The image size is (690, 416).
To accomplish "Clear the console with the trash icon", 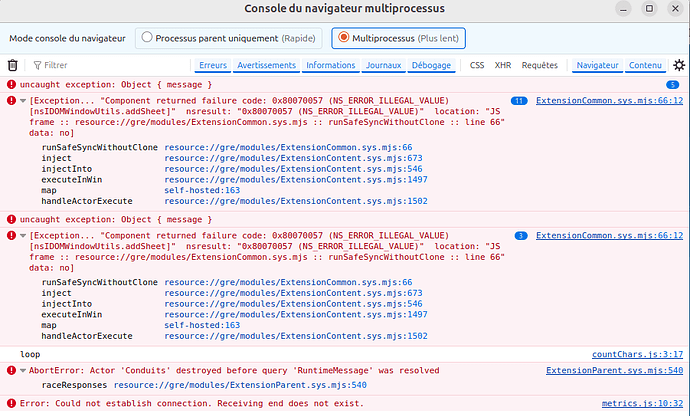I will coord(12,65).
